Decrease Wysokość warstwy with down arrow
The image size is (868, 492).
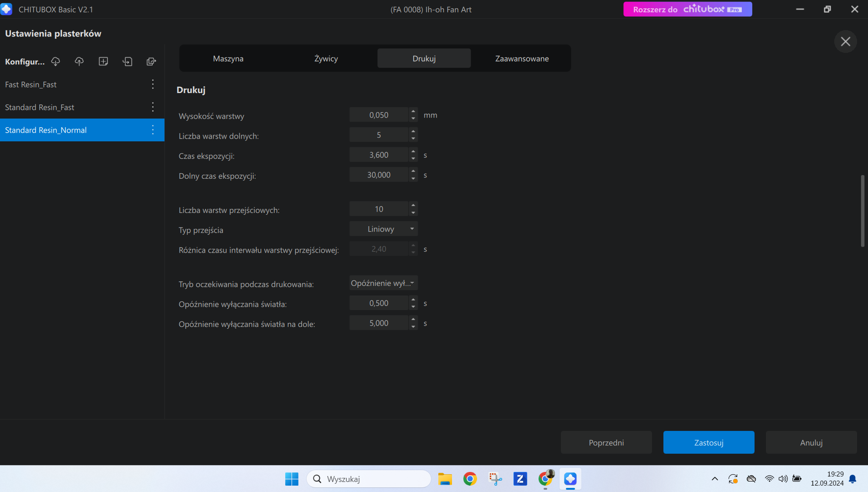pos(413,119)
